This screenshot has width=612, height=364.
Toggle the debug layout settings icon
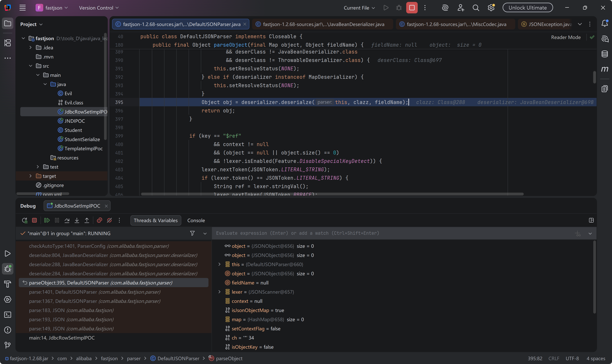point(591,220)
